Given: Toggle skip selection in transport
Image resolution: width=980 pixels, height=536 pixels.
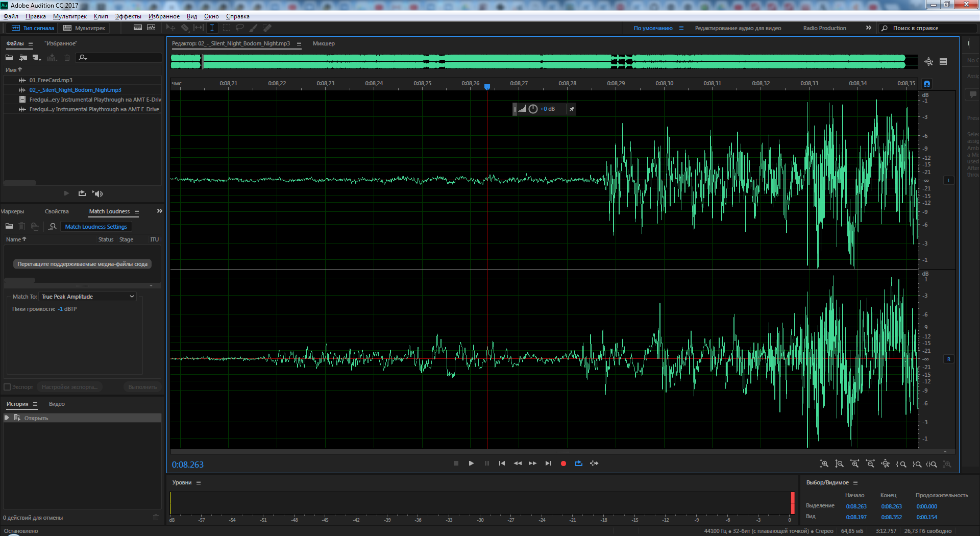Looking at the screenshot, I should coord(594,464).
